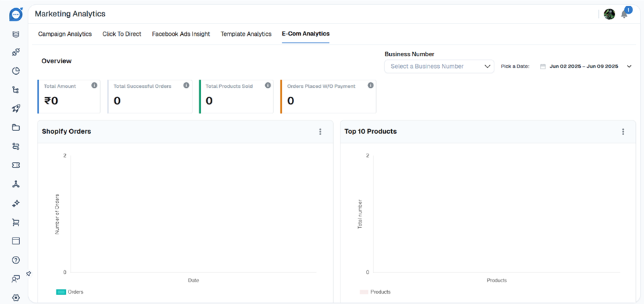Open the rocket icon in sidebar

coord(16,108)
